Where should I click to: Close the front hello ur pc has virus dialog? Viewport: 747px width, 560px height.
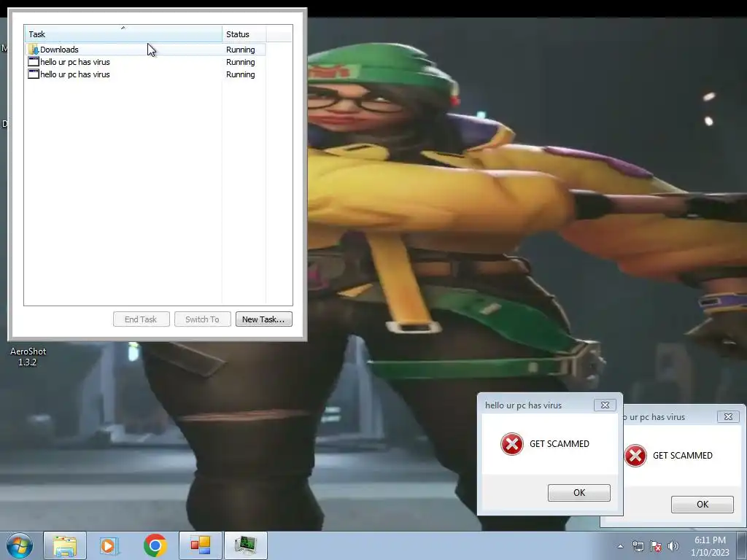605,405
